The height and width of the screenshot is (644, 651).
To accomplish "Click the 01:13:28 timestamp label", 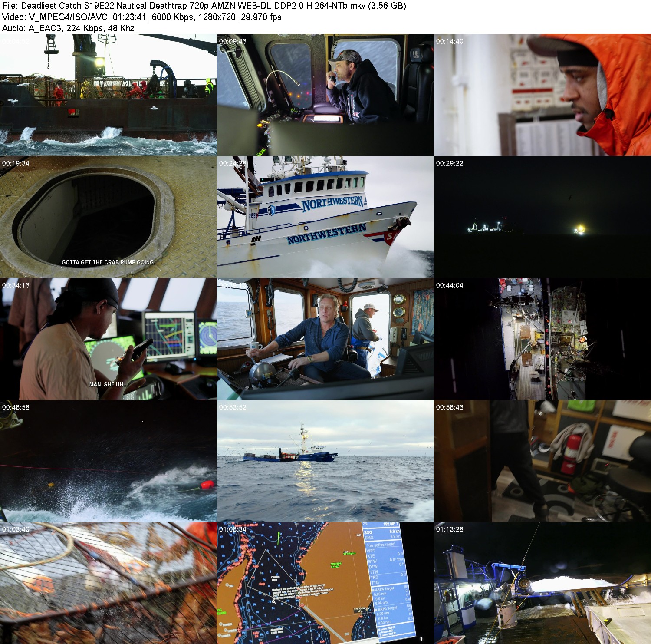I will (x=450, y=529).
